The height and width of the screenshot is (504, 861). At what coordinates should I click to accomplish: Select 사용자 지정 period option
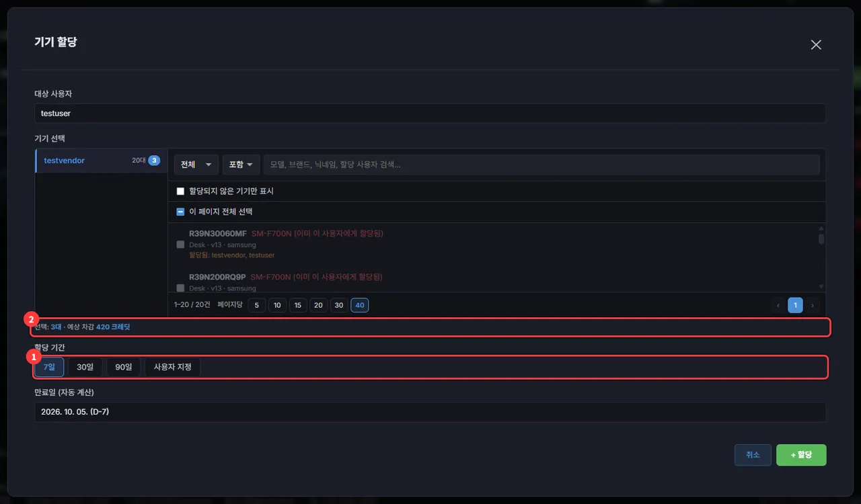[173, 367]
